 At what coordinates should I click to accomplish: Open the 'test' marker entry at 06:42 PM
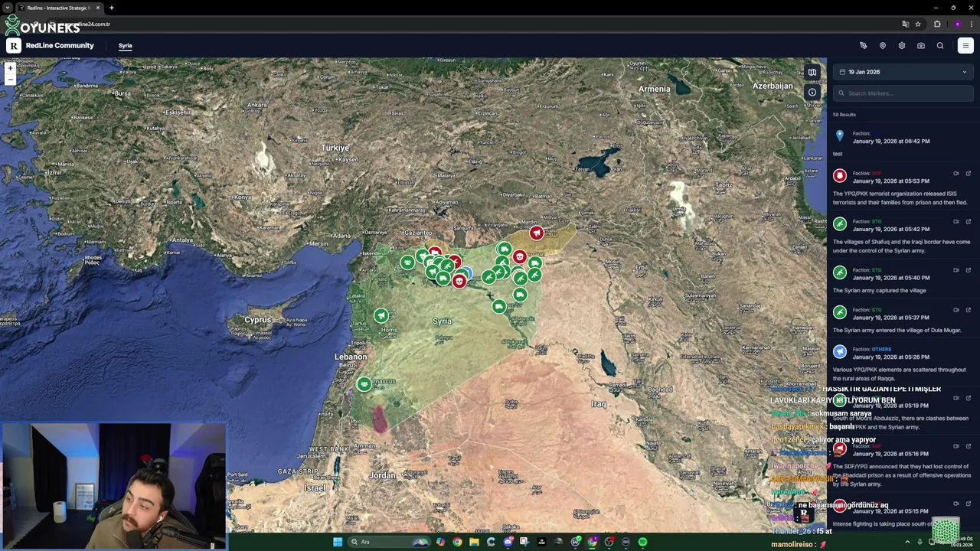(x=903, y=144)
